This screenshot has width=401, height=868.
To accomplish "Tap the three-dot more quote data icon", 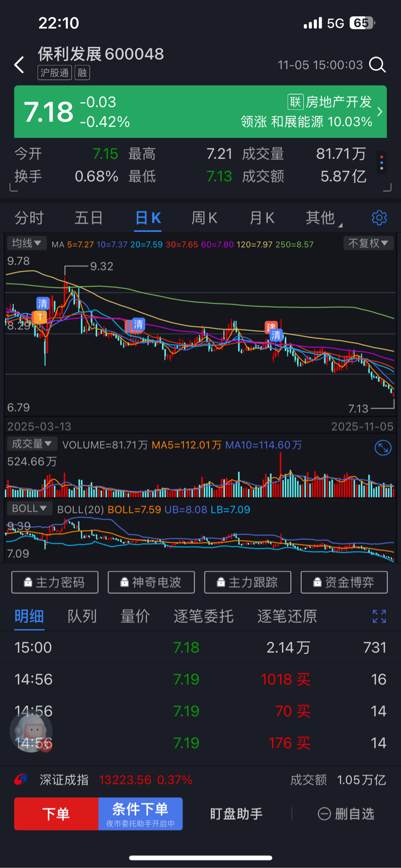I will point(382,162).
